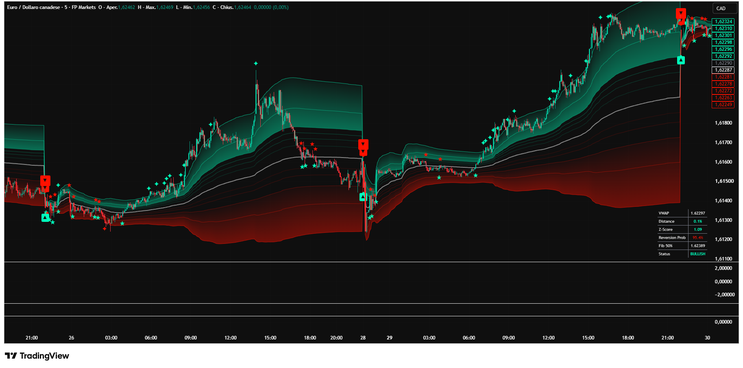This screenshot has width=743, height=368.
Task: Click the 1,61500 price axis level
Action: click(723, 181)
